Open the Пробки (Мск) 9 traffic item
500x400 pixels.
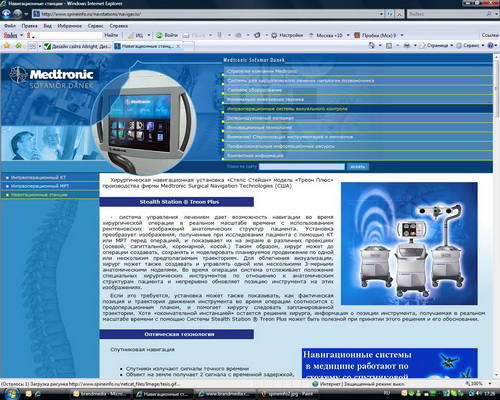(x=375, y=35)
